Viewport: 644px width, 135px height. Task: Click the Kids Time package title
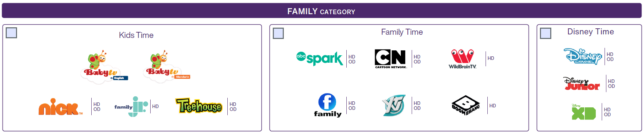pos(136,35)
